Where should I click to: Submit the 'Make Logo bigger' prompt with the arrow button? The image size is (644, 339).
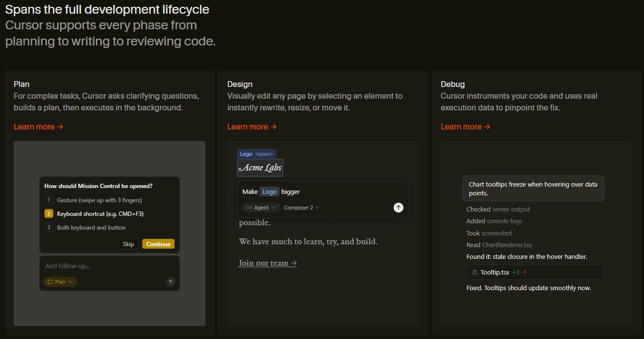point(399,208)
